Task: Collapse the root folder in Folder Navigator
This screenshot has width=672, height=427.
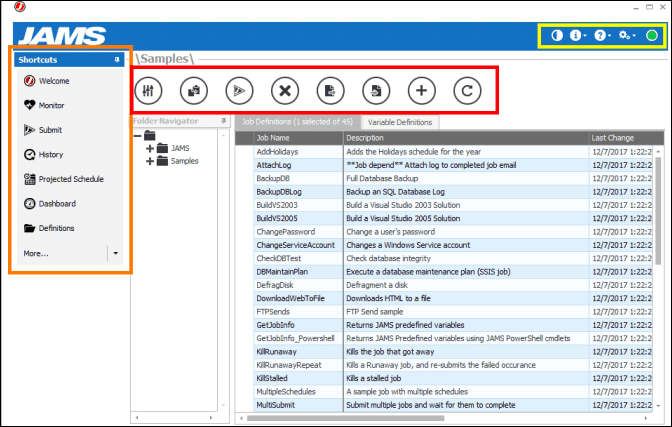Action: [137, 136]
